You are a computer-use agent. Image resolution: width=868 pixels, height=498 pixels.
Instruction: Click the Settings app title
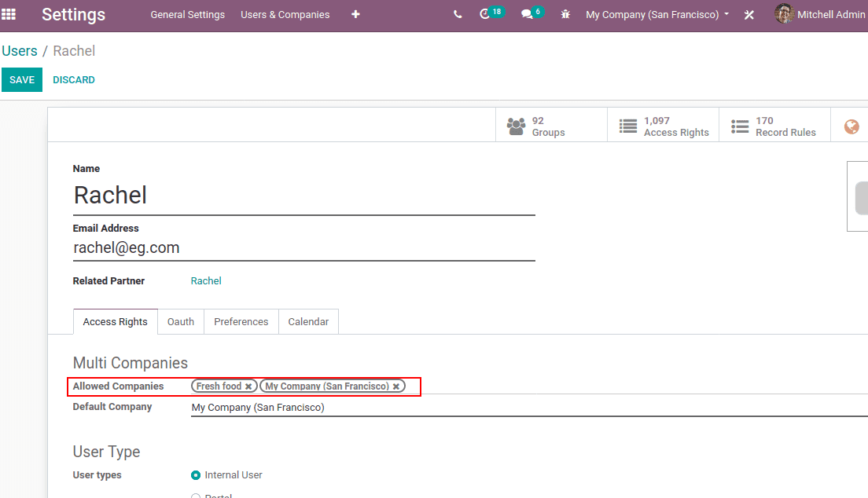74,14
